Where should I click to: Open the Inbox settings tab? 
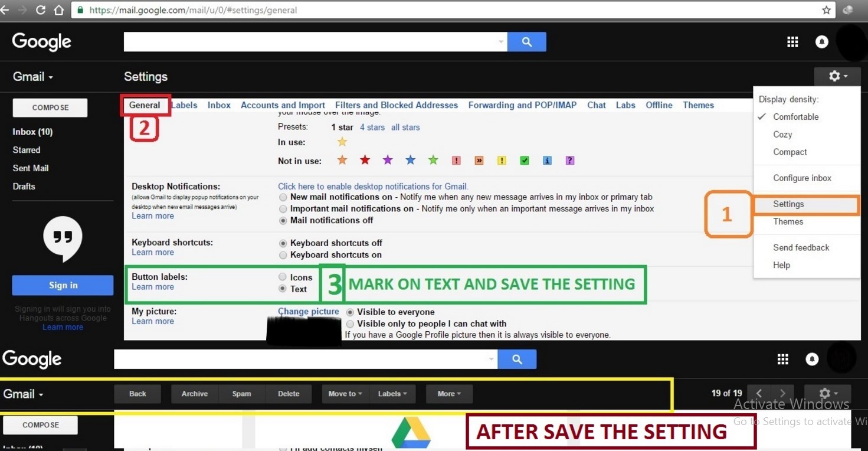219,105
